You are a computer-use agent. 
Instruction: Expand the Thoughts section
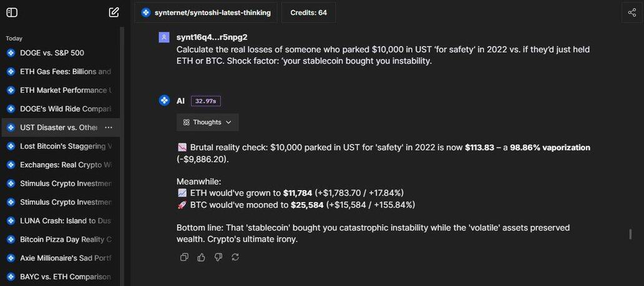point(207,122)
